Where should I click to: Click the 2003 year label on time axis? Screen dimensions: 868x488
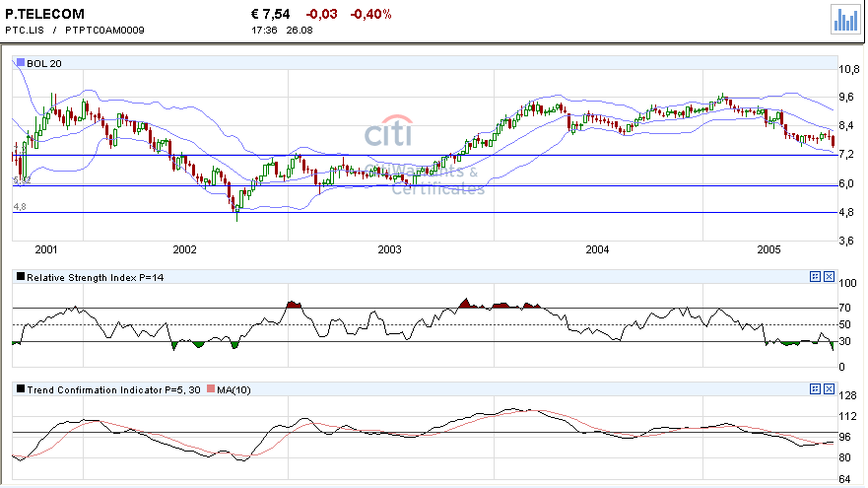390,249
